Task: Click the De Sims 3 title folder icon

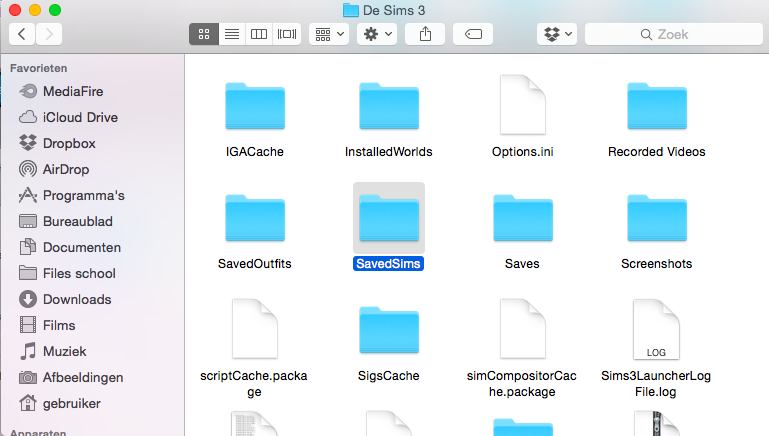Action: coord(351,10)
